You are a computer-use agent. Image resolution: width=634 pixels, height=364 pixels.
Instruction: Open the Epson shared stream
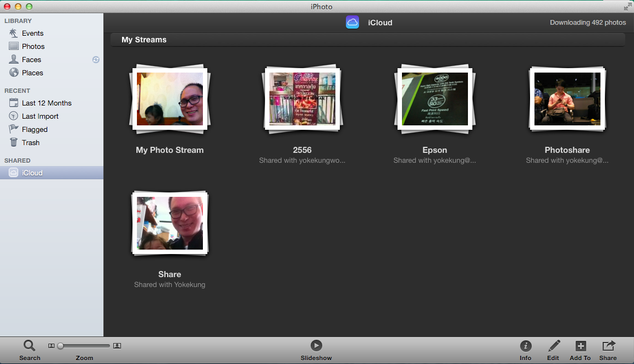[x=434, y=99]
